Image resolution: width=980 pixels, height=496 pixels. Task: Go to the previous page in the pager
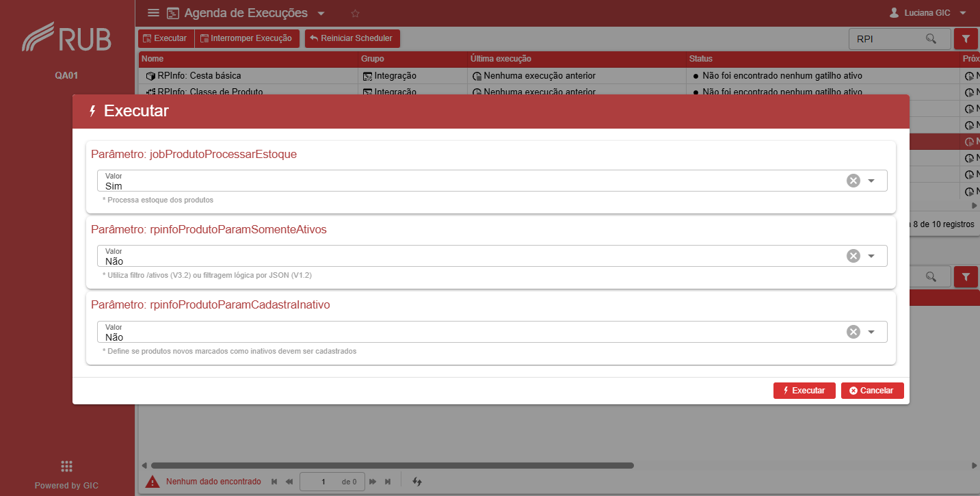click(x=289, y=482)
